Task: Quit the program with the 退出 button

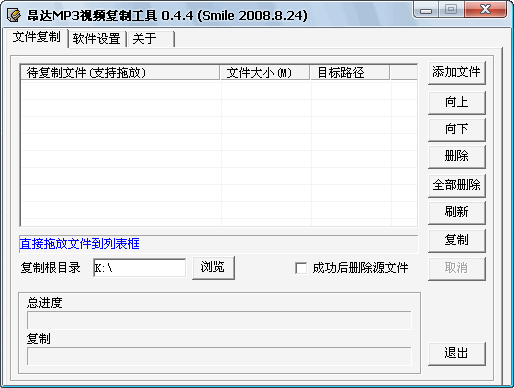Action: pyautogui.click(x=456, y=353)
